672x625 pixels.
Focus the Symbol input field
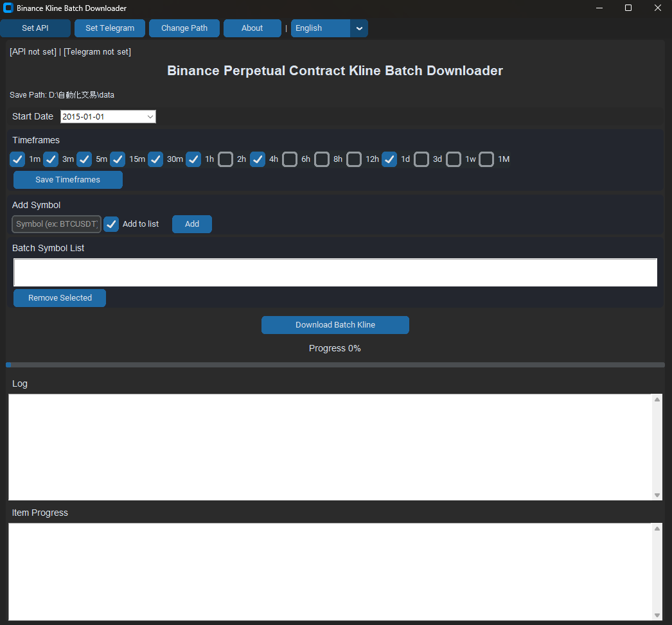tap(57, 224)
